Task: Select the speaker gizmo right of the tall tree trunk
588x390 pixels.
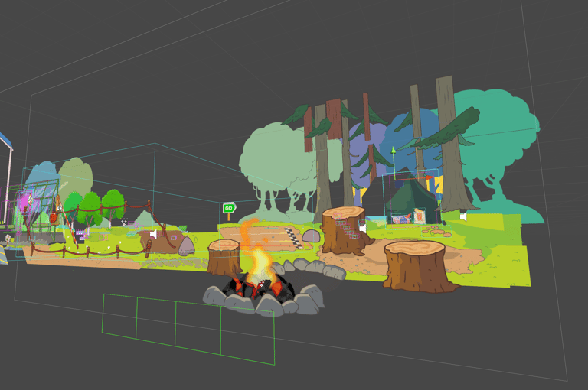Action: coord(463,216)
